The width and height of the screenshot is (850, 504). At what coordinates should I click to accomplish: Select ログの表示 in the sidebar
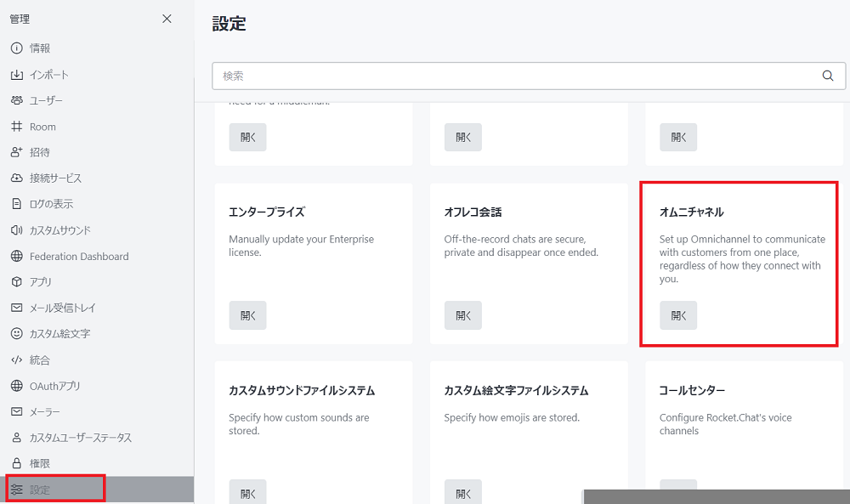51,204
